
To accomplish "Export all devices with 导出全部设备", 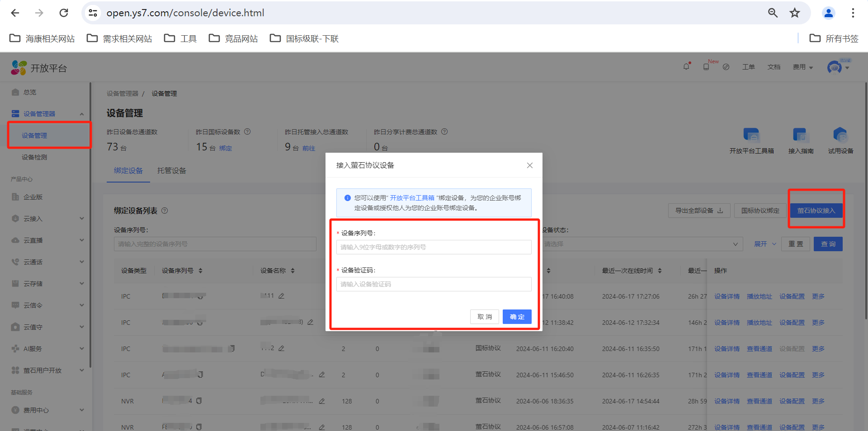I will (x=699, y=211).
